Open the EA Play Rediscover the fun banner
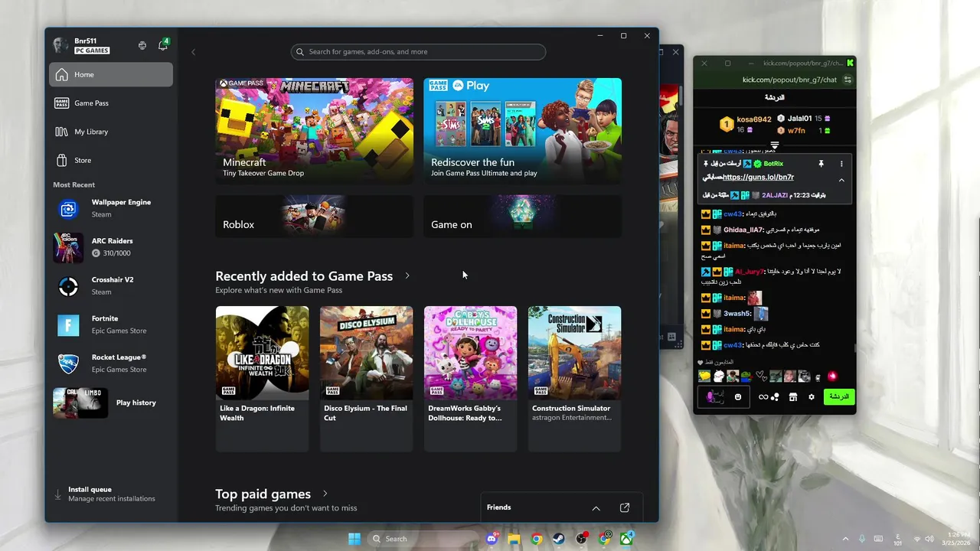 pyautogui.click(x=522, y=131)
